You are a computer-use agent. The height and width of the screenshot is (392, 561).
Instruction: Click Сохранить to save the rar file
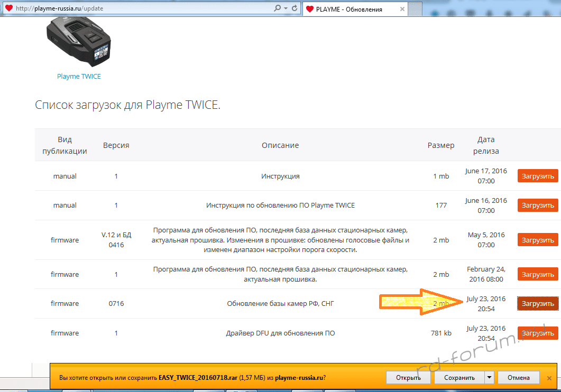click(458, 378)
